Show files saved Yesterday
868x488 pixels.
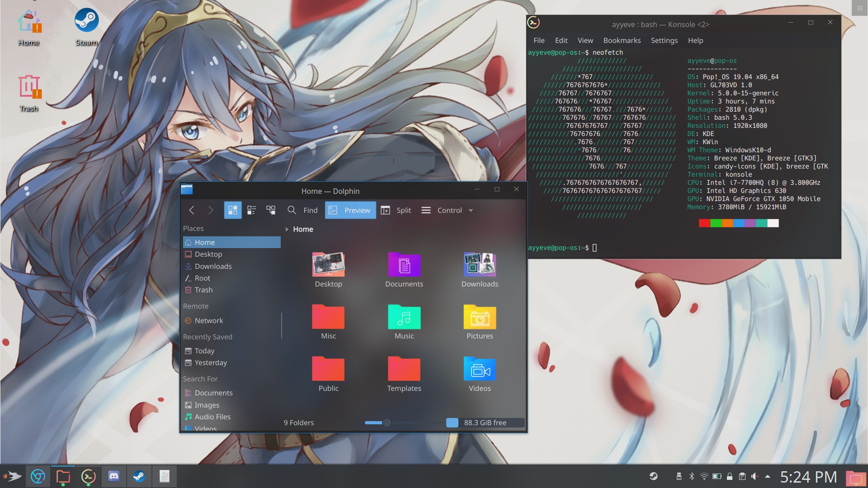click(231, 363)
